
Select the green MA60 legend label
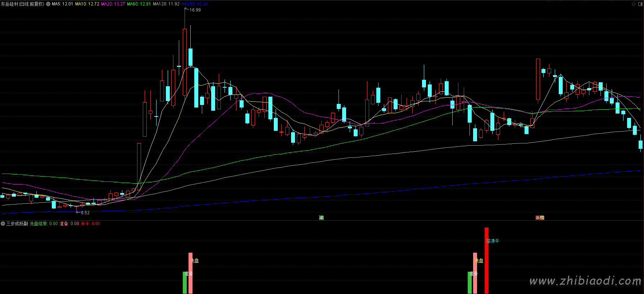[139, 4]
